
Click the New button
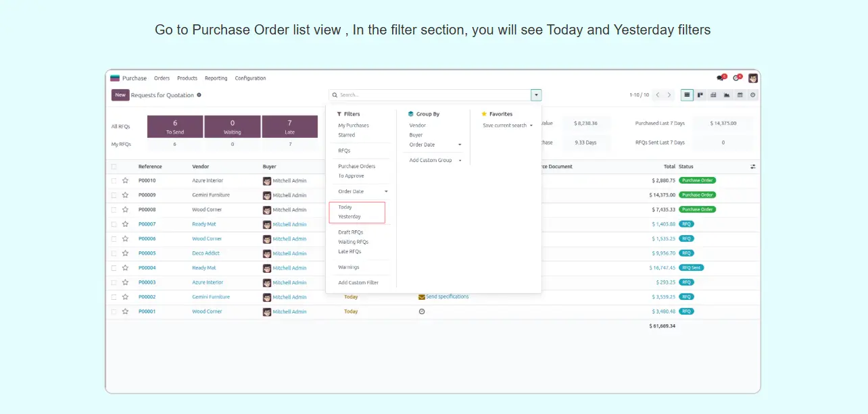[x=120, y=95]
